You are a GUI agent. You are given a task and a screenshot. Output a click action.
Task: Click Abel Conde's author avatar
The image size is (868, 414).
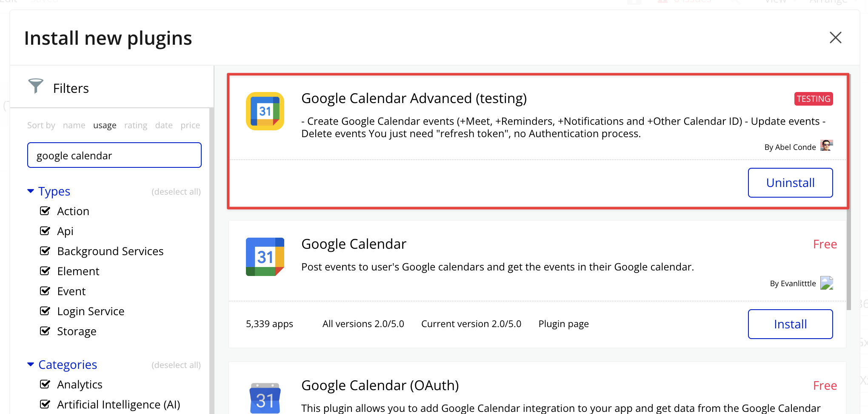[x=826, y=146]
